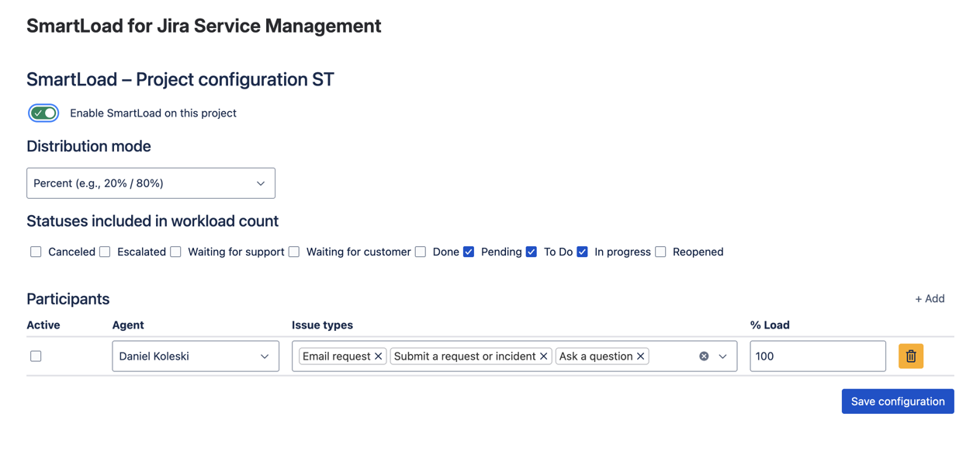Remove the Ask a question tag
The width and height of the screenshot is (980, 466).
click(x=641, y=356)
